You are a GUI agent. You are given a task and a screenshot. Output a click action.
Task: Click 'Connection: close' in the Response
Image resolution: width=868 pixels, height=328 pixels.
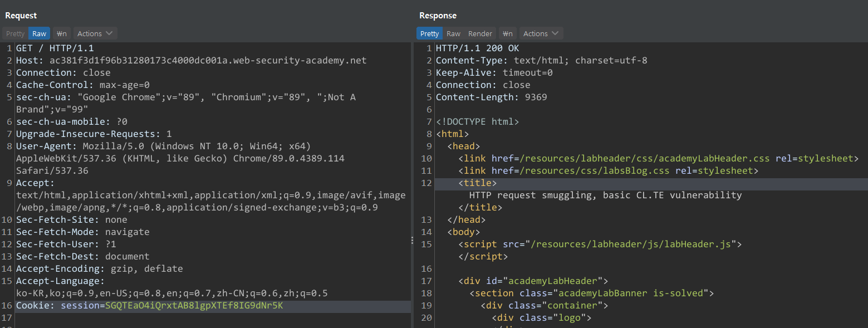click(x=483, y=85)
